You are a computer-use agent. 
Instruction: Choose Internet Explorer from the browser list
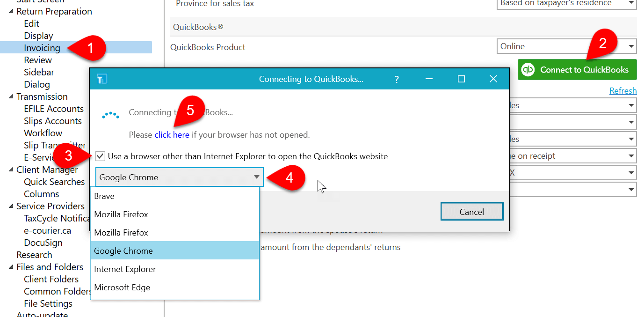coord(174,269)
